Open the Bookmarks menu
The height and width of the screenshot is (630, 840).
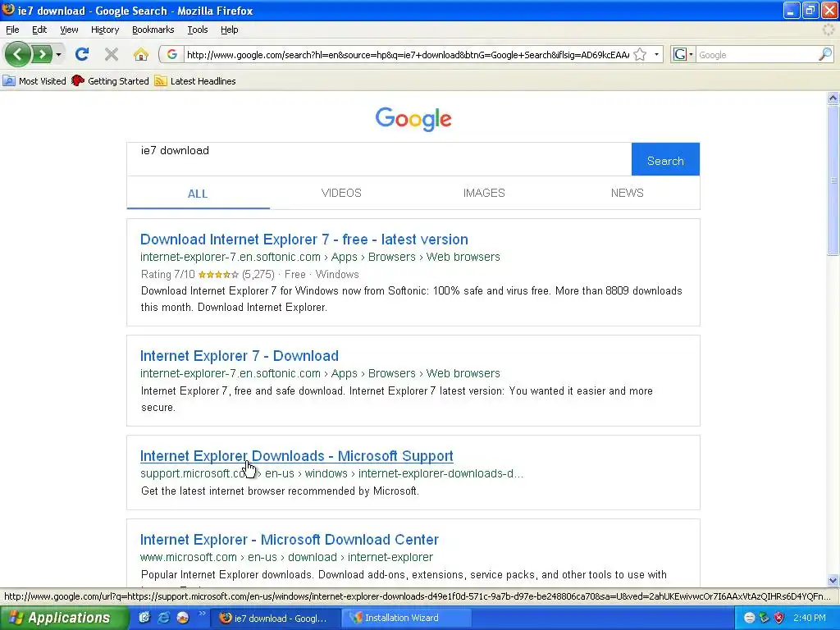[x=153, y=30]
